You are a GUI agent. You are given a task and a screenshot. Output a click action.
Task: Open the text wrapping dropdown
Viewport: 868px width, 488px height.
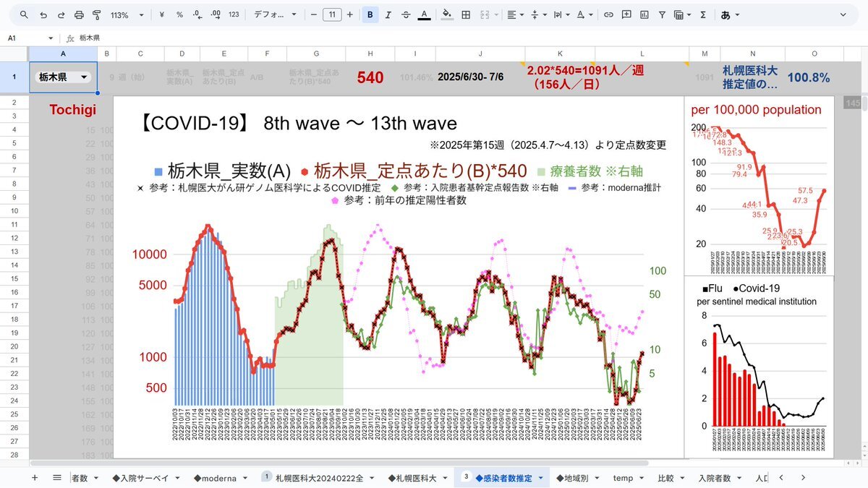click(x=562, y=14)
